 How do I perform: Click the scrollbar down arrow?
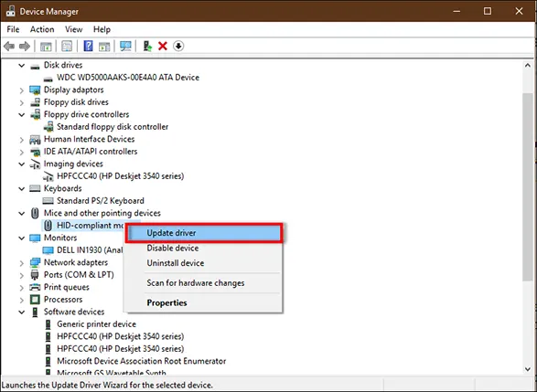(x=528, y=369)
